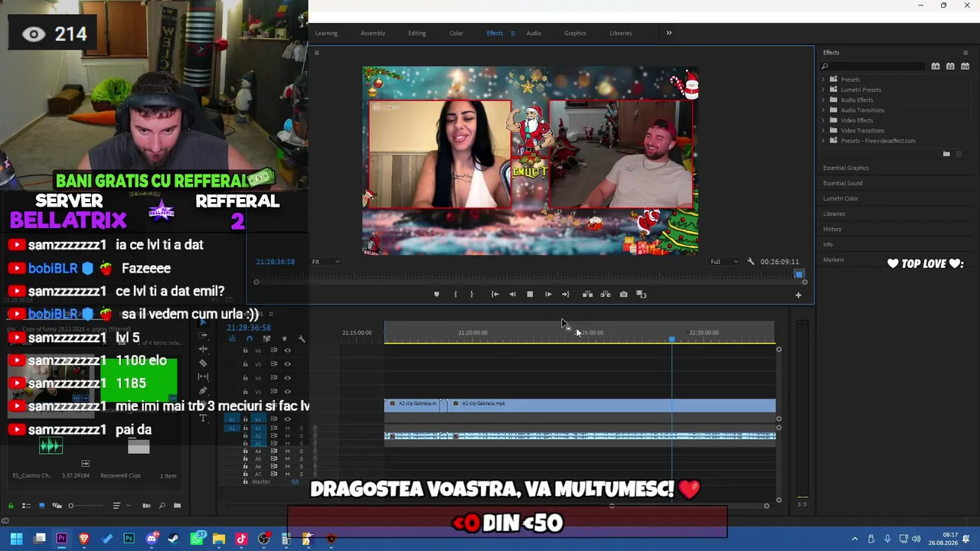
Task: Toggle Linked Selection in the timeline
Action: 266,338
